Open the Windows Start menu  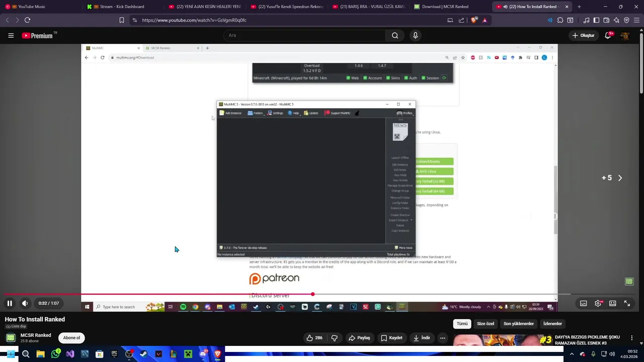coord(11,354)
